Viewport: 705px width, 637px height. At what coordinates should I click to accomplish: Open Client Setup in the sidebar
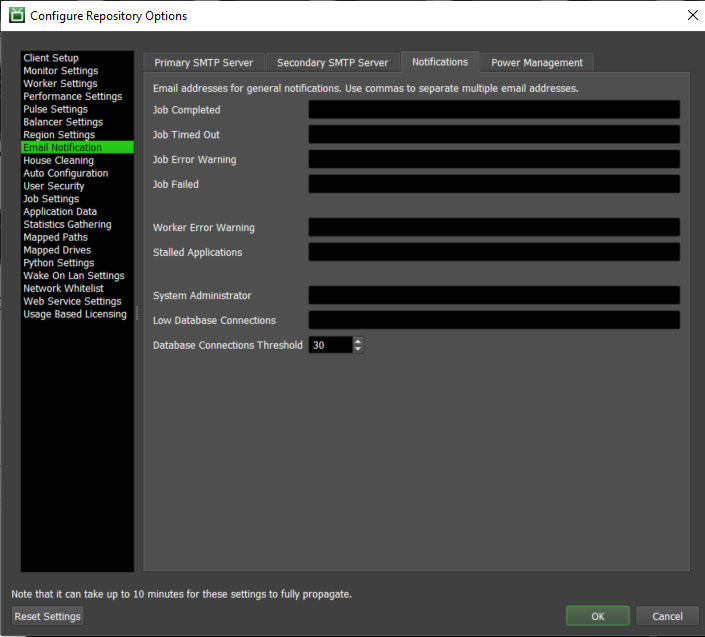click(51, 58)
